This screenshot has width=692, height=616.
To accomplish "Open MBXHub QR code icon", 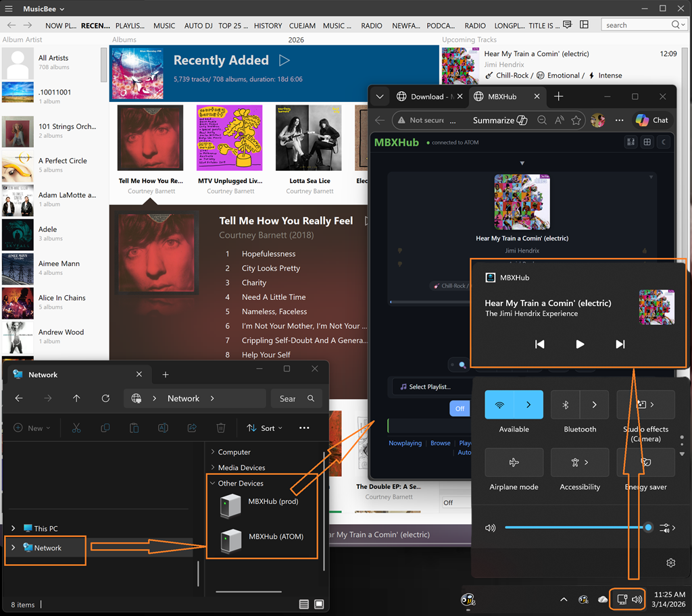I will point(631,142).
